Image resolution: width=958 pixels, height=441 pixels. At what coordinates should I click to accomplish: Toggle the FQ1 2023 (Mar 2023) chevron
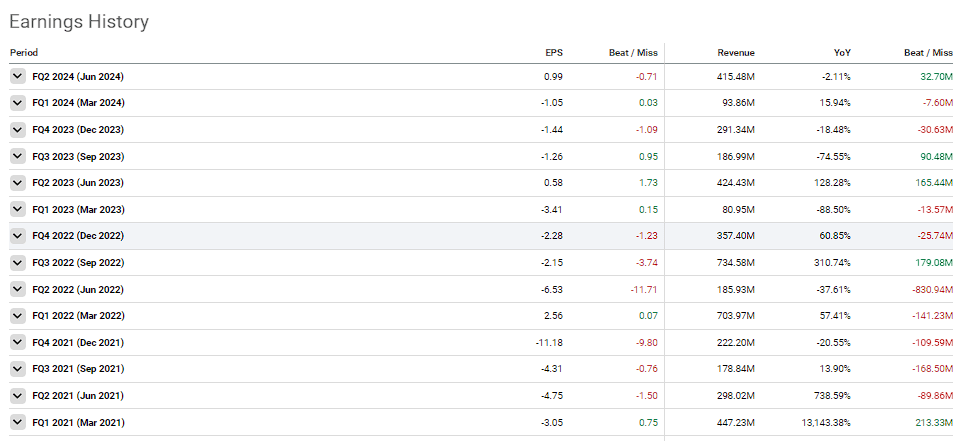(17, 209)
